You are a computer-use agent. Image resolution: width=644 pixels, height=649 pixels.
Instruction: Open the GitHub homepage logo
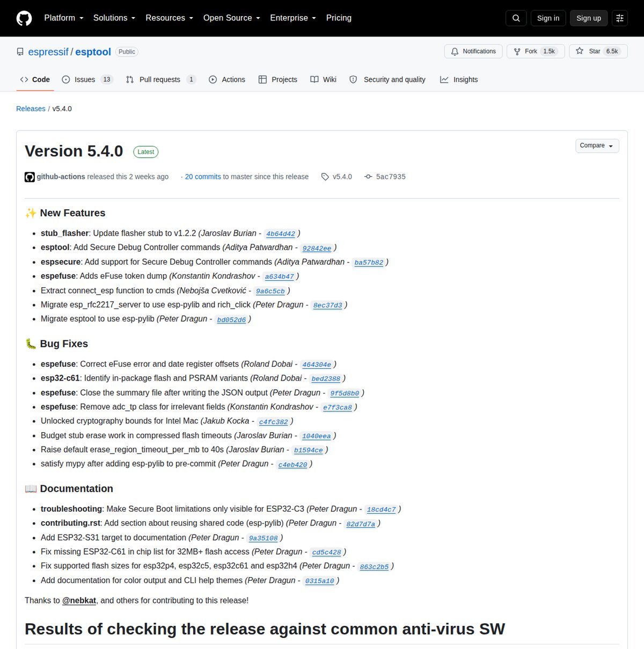point(24,18)
